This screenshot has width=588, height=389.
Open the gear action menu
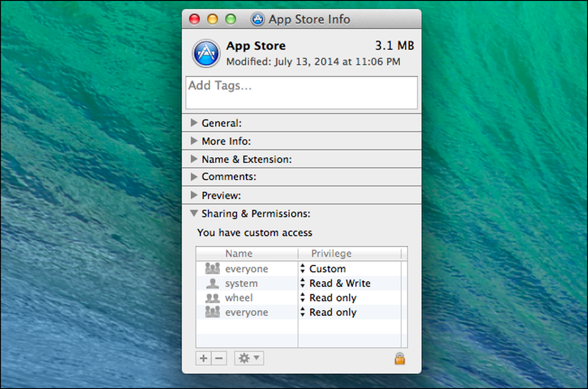pos(249,358)
